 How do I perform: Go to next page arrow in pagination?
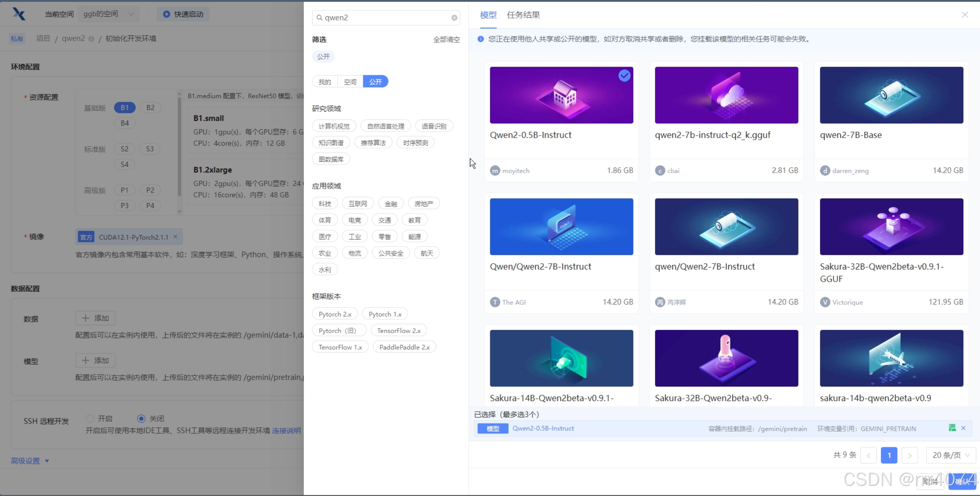[x=910, y=455]
